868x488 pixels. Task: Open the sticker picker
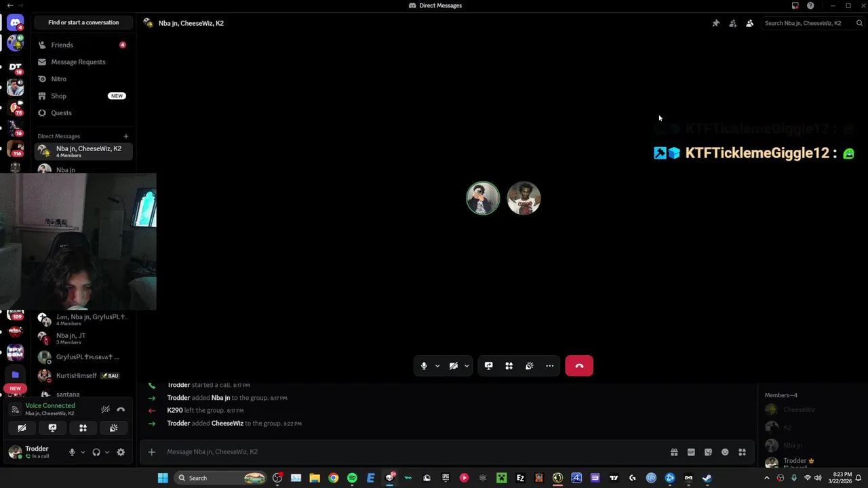click(x=708, y=452)
